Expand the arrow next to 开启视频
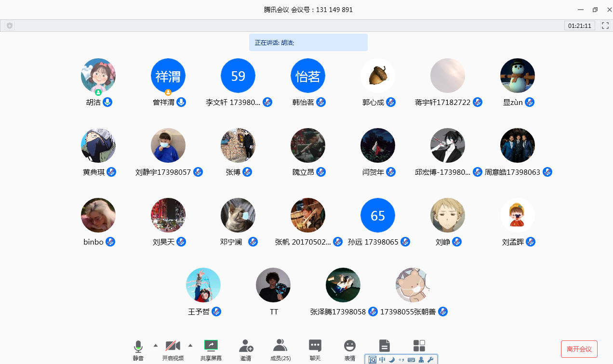Viewport: 613px width, 364px height. pyautogui.click(x=190, y=345)
